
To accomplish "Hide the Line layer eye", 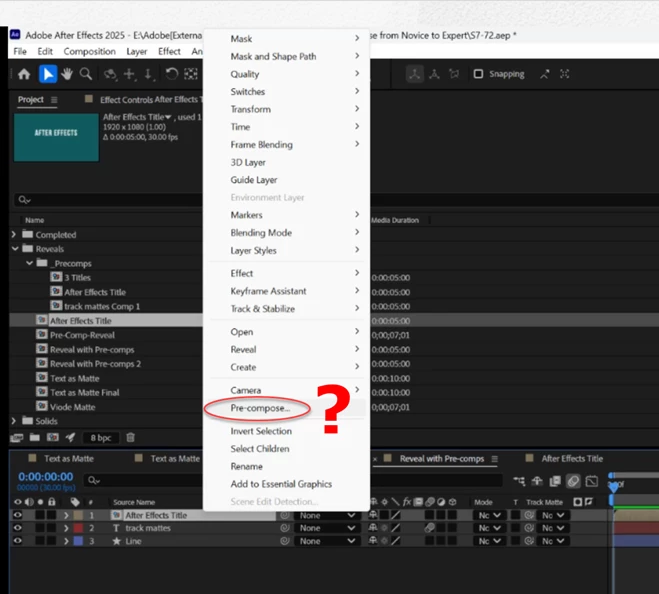I will pyautogui.click(x=17, y=541).
